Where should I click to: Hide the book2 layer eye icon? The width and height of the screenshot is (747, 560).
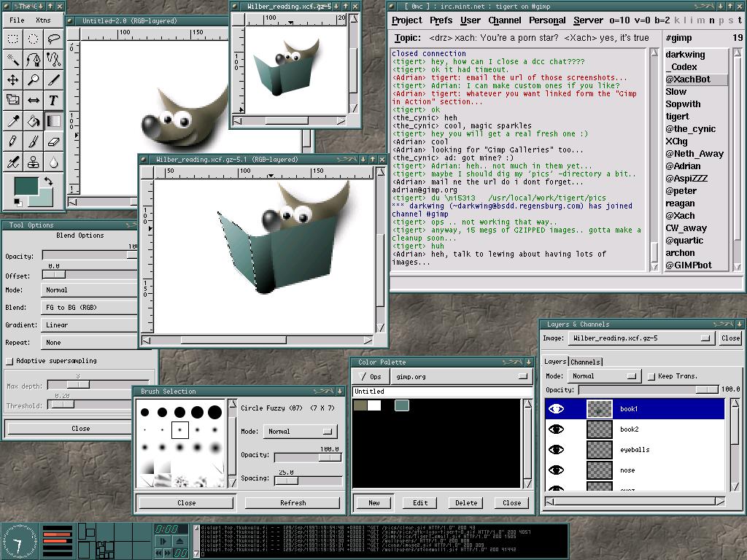point(557,429)
